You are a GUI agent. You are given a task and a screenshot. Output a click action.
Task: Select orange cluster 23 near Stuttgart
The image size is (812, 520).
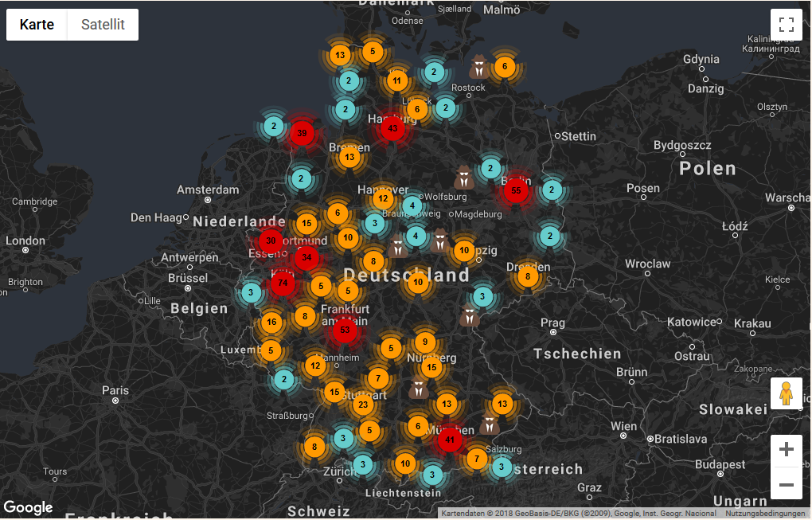point(362,405)
